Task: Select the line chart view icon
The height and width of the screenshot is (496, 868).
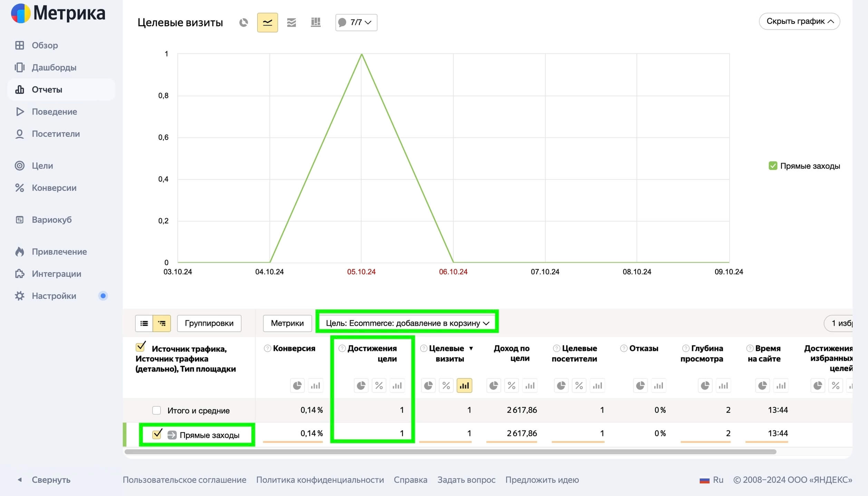Action: [267, 23]
